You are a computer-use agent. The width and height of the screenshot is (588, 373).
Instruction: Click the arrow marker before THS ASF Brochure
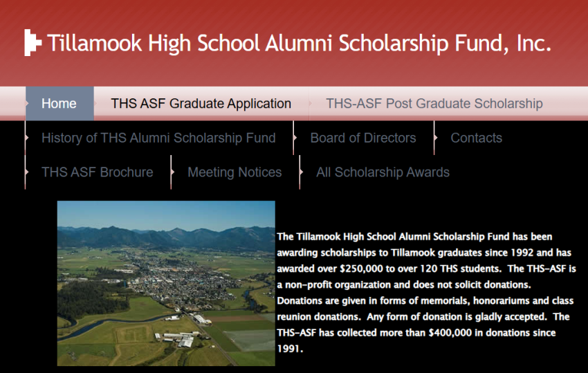click(26, 172)
